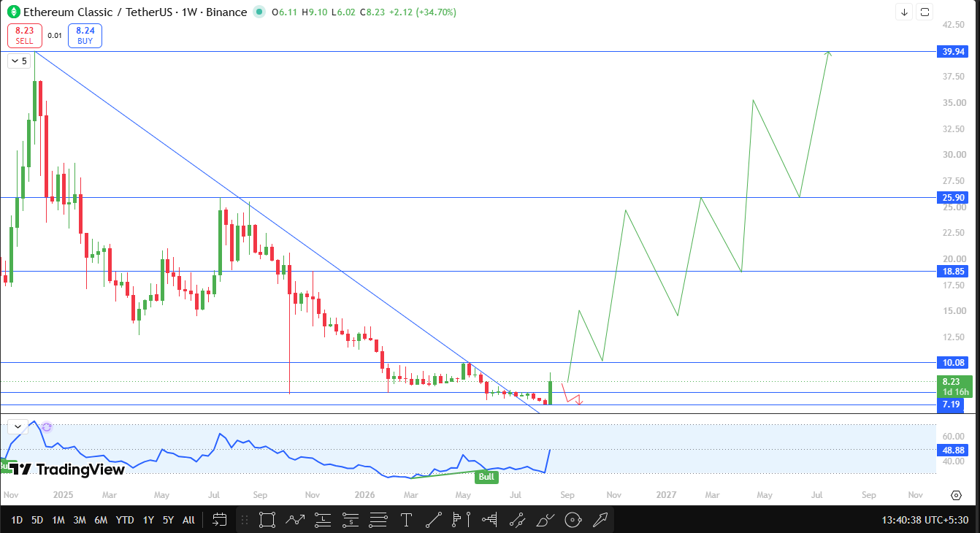Select the Fib retracement lines tool
Screen dimensions: 980x533
pos(378,520)
